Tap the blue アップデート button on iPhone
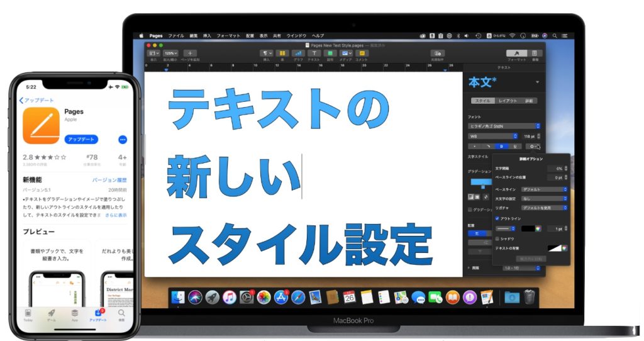 (81, 140)
